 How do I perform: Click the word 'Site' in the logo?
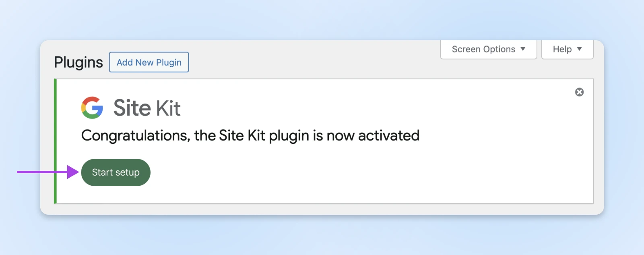click(x=132, y=108)
